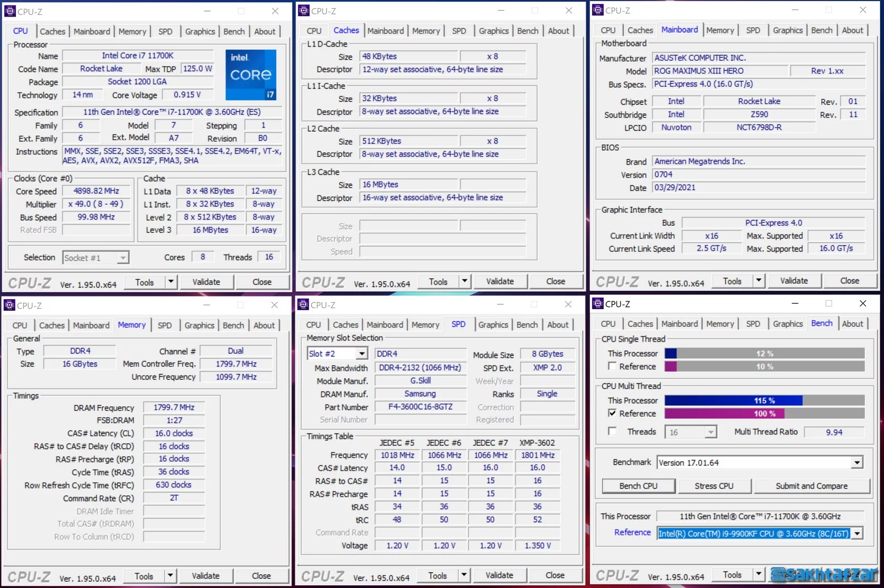Switch to SPD tab in the Memory window
The height and width of the screenshot is (588, 884).
point(165,325)
